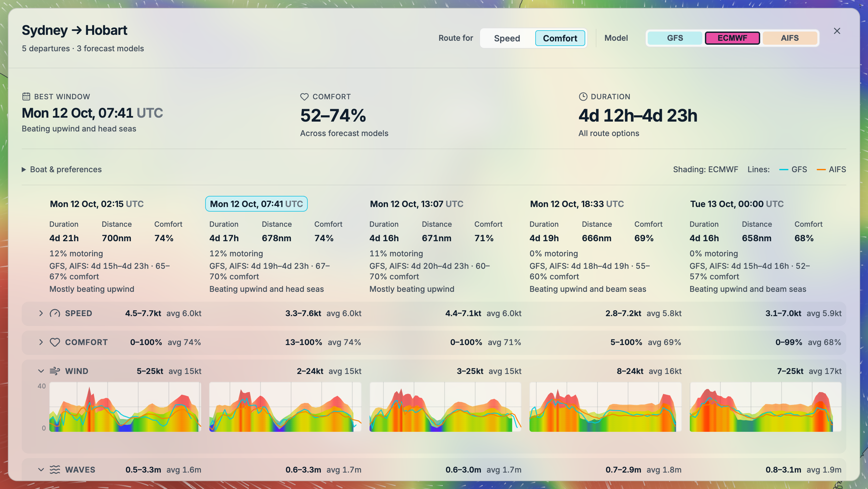This screenshot has height=489, width=868.
Task: Collapse the WIND row chevron
Action: pos(41,371)
